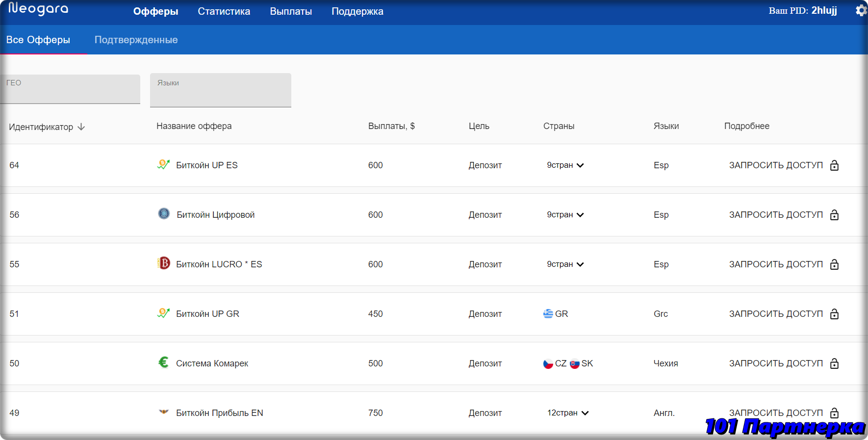This screenshot has width=868, height=440.
Task: Click payout value 450
Action: click(376, 314)
